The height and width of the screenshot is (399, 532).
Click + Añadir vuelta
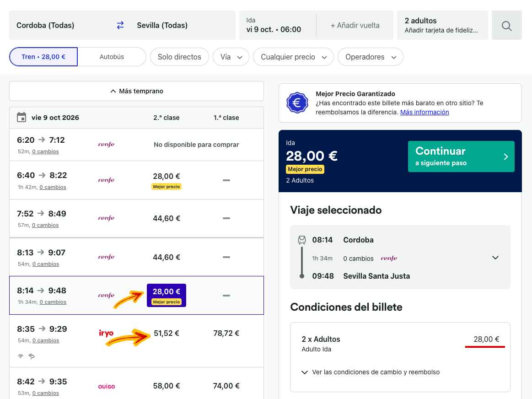[355, 26]
